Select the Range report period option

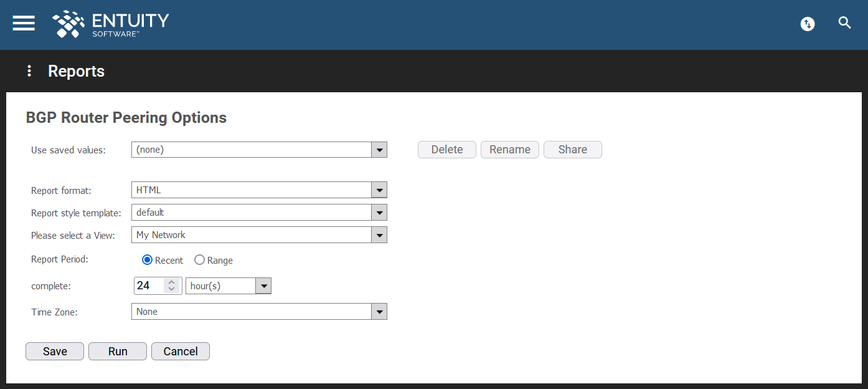click(199, 260)
